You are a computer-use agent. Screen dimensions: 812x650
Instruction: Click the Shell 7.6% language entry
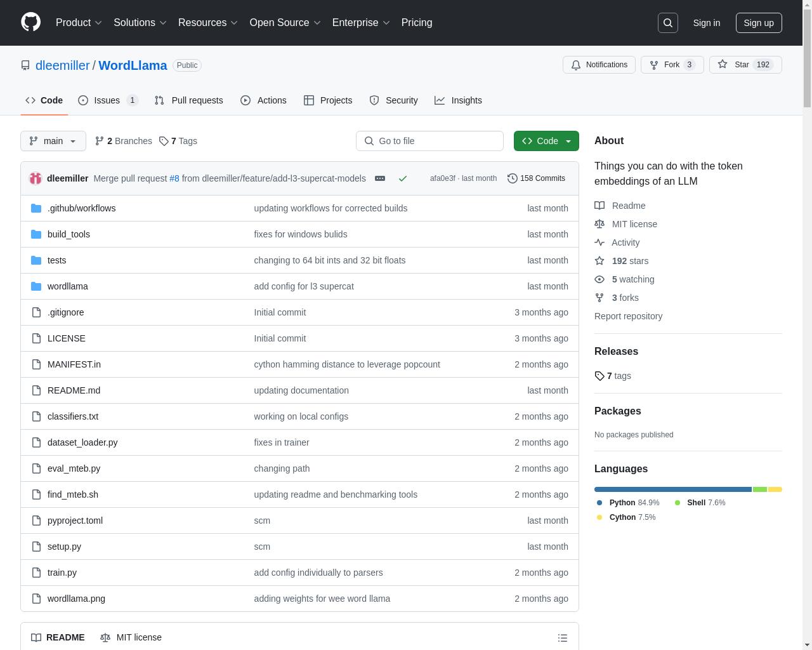(x=699, y=503)
